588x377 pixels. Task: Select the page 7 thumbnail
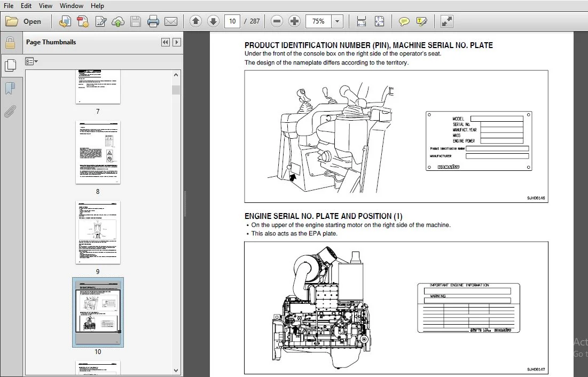[x=98, y=87]
